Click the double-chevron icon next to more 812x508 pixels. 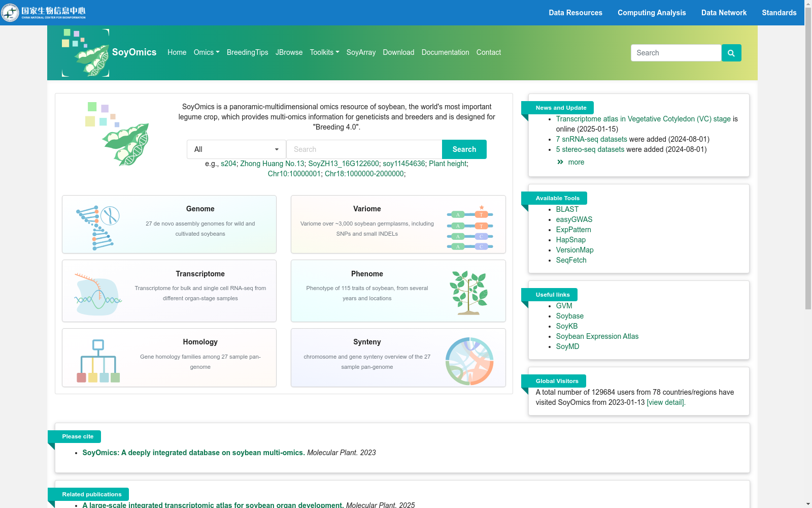pos(560,162)
